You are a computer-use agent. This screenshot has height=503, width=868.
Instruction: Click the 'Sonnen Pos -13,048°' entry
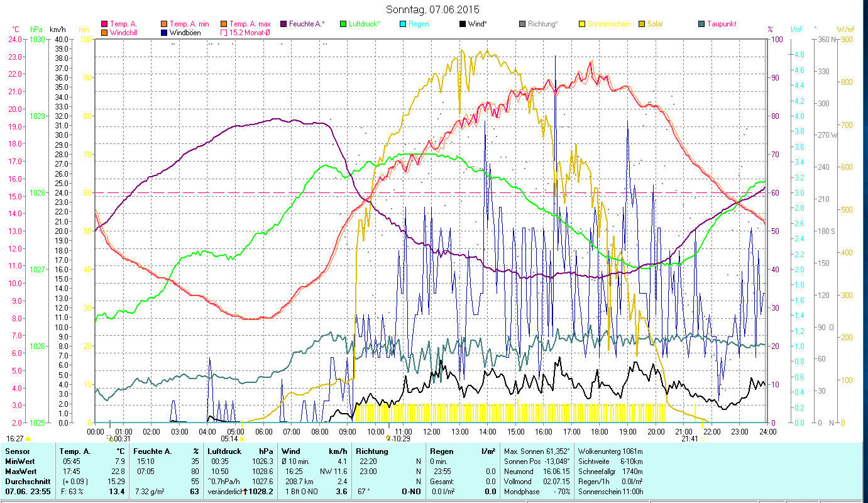[x=537, y=461]
